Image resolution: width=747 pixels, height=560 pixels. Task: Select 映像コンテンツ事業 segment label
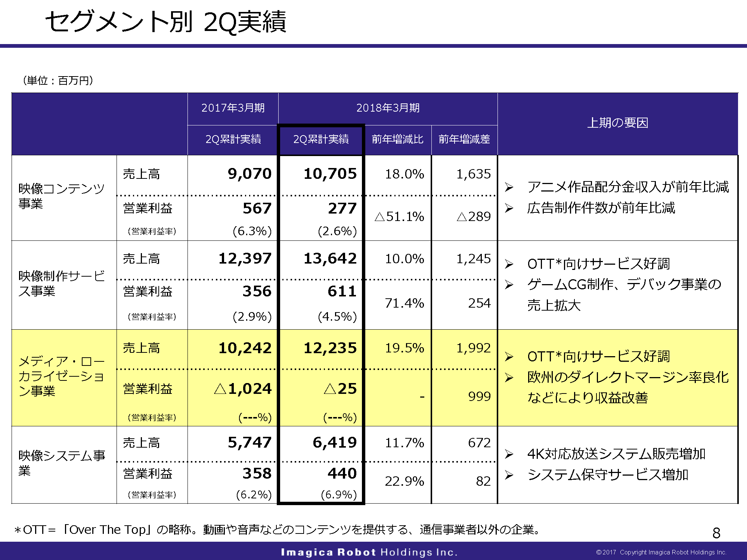62,196
